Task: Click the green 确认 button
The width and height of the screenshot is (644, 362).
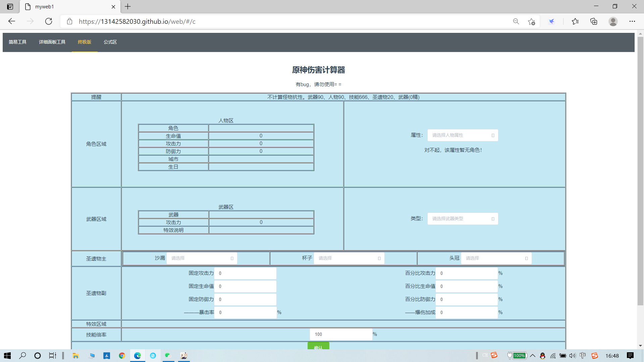Action: [318, 346]
